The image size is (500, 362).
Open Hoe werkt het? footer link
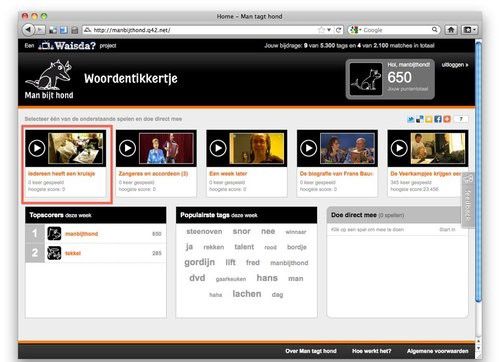click(x=372, y=351)
